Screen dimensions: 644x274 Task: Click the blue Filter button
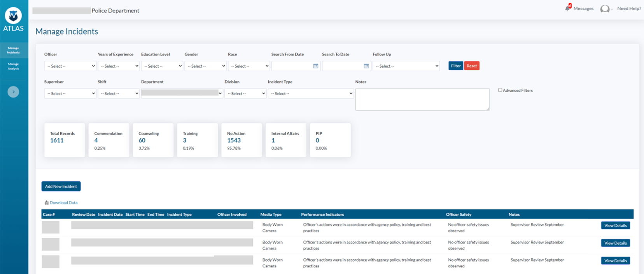point(455,66)
